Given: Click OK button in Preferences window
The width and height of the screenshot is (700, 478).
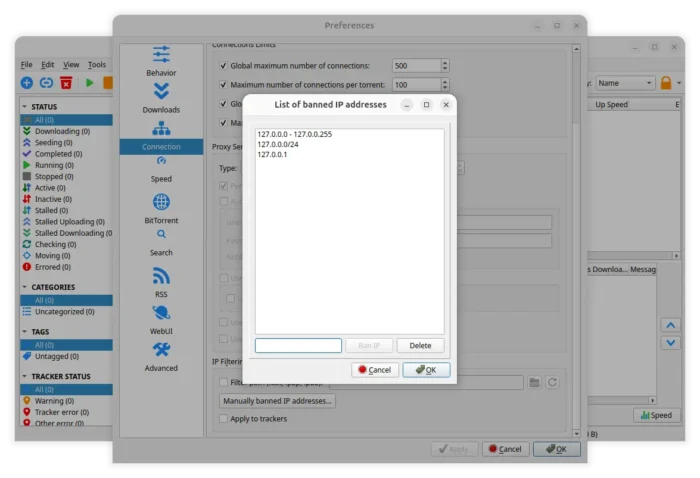Looking at the screenshot, I should tap(557, 449).
